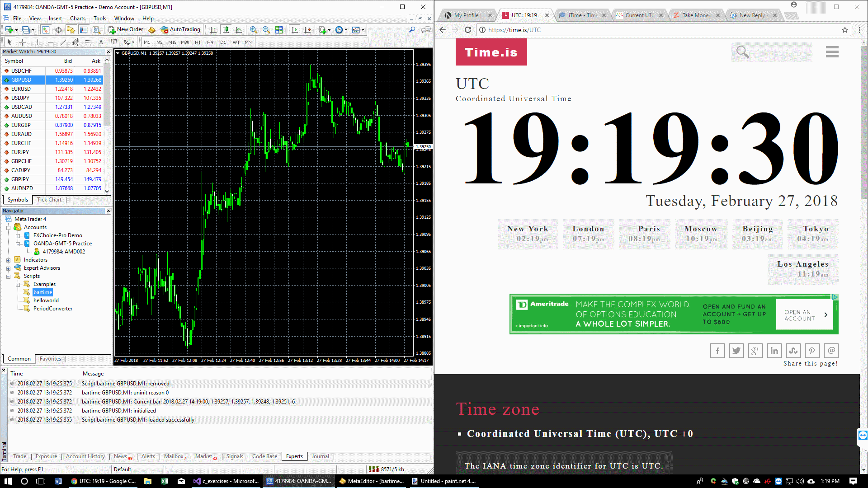
Task: Zoom out on the chart
Action: click(266, 30)
